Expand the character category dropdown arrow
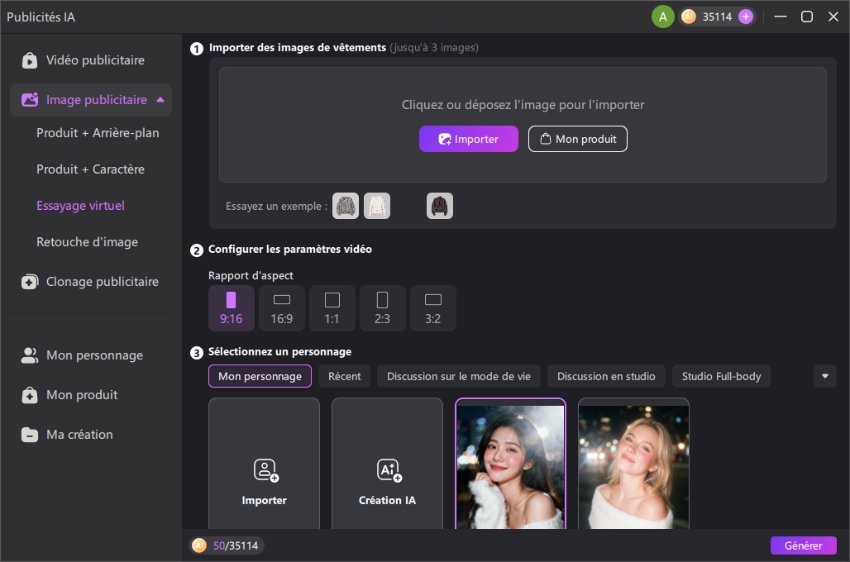The width and height of the screenshot is (850, 562). pos(825,376)
